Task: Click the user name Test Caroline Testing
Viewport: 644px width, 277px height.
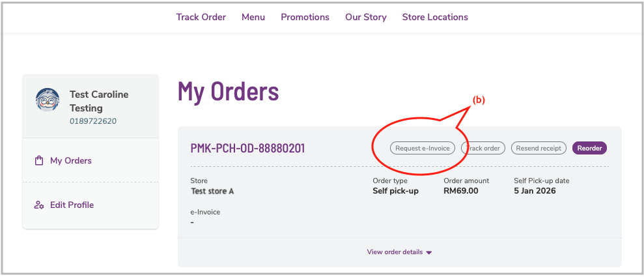Action: pyautogui.click(x=99, y=101)
